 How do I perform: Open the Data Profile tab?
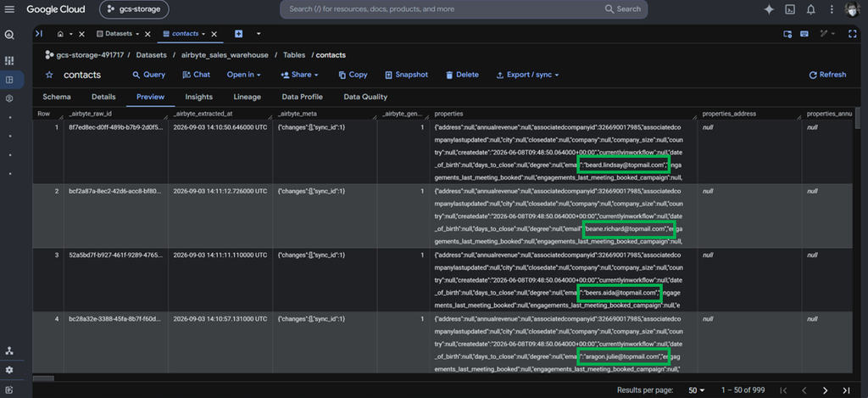pyautogui.click(x=303, y=97)
